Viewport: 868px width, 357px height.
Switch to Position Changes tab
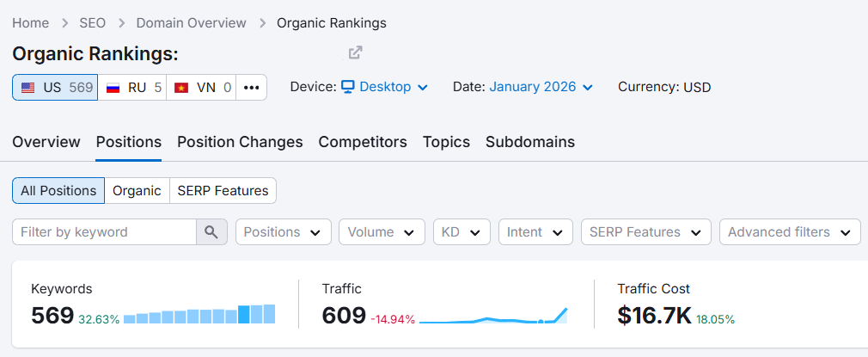click(240, 142)
